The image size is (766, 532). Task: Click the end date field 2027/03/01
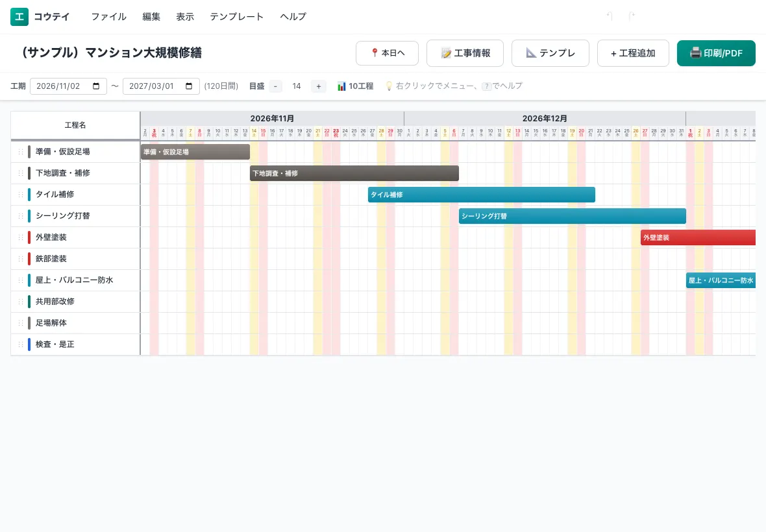161,86
